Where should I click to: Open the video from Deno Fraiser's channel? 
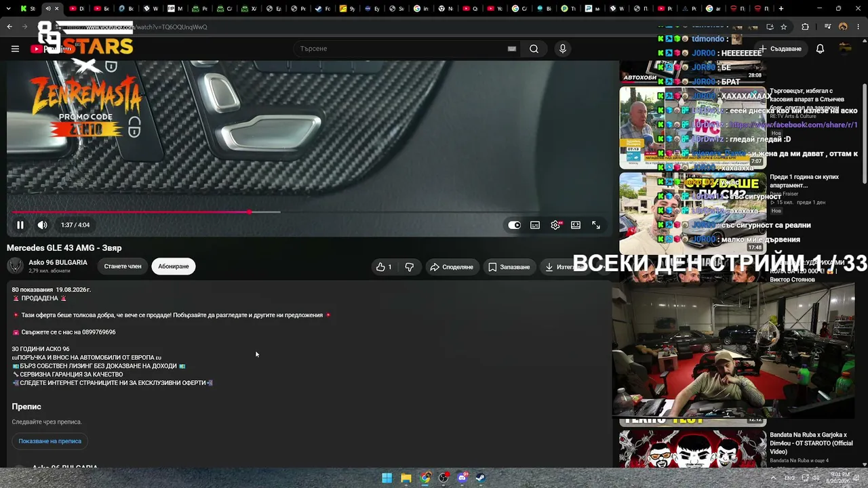click(x=692, y=213)
